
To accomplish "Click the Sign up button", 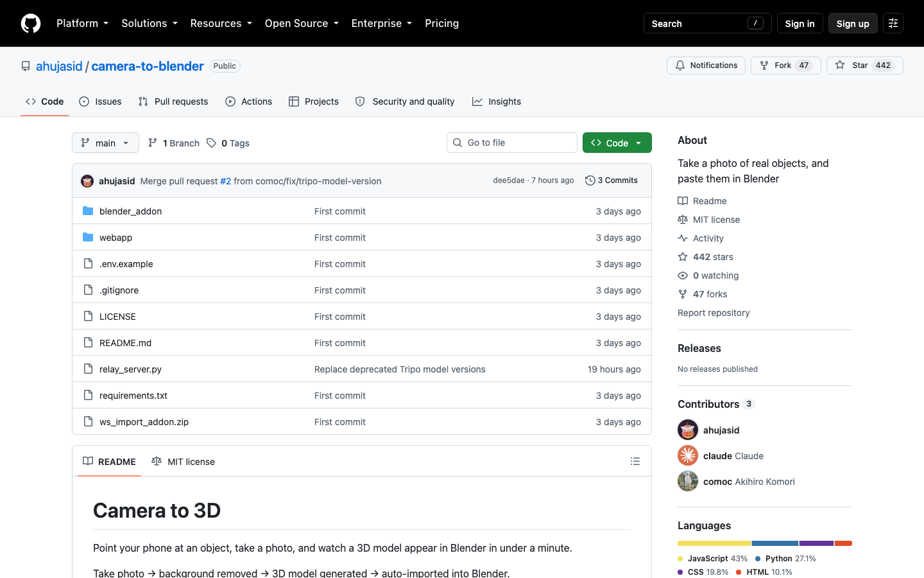I will click(x=853, y=23).
